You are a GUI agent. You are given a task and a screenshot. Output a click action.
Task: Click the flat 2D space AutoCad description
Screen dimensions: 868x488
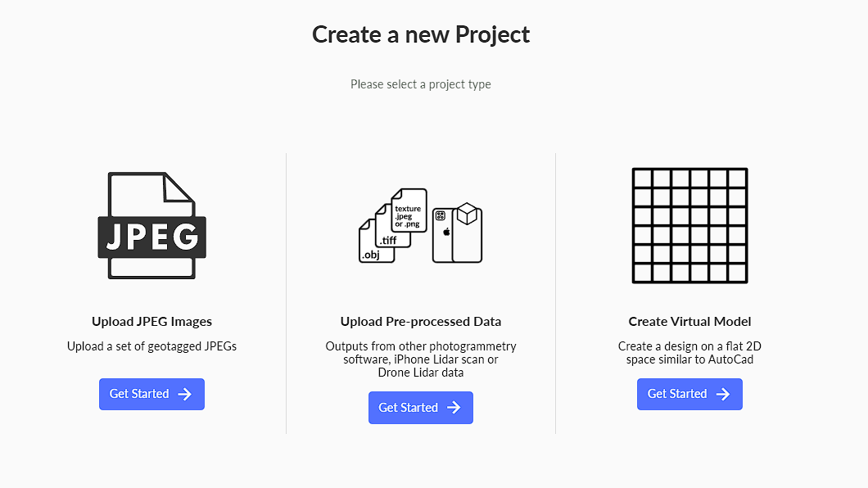coord(689,353)
